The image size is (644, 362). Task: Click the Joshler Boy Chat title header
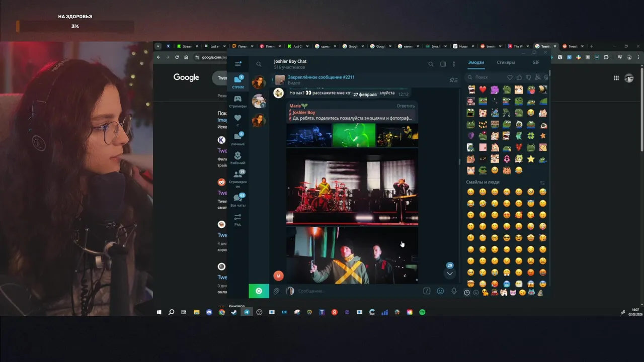click(290, 61)
